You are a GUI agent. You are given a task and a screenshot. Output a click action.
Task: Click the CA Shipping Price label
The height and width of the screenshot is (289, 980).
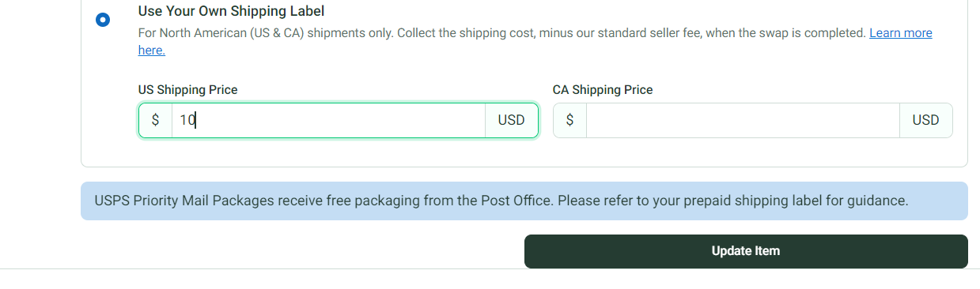603,90
